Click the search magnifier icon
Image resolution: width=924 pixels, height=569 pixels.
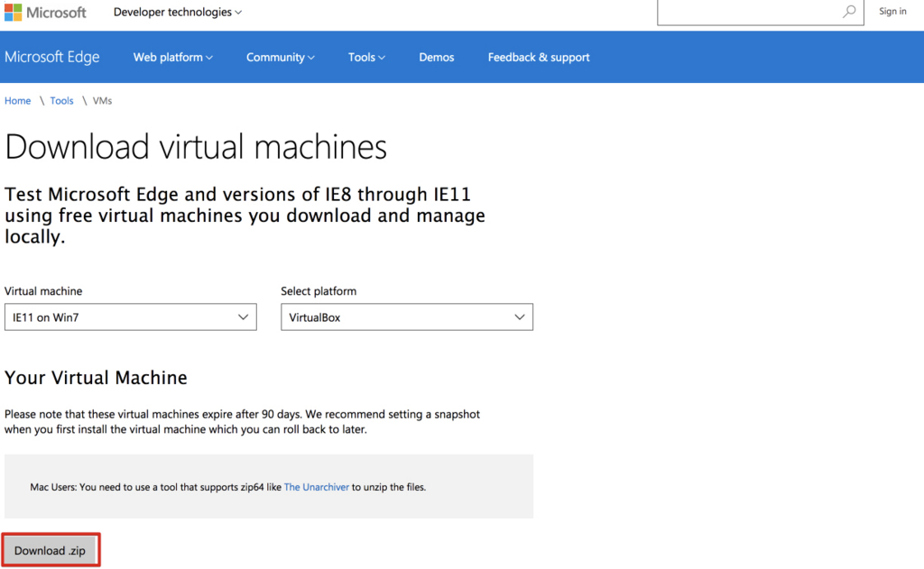849,11
